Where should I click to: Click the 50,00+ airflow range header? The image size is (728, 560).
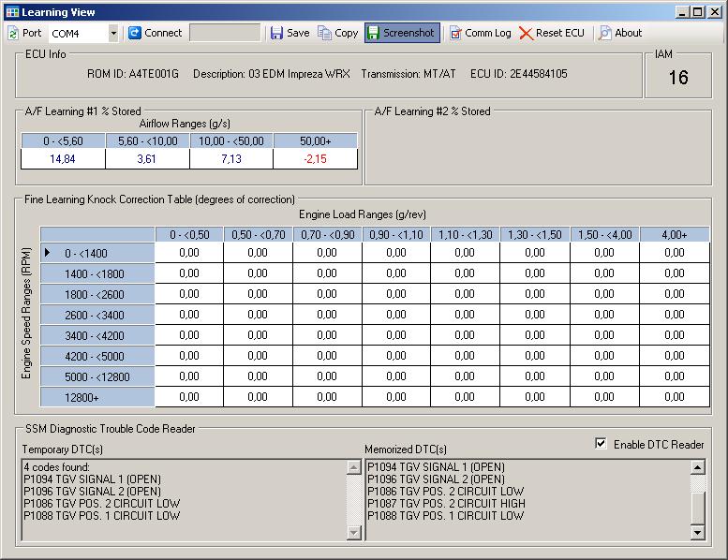coord(316,140)
